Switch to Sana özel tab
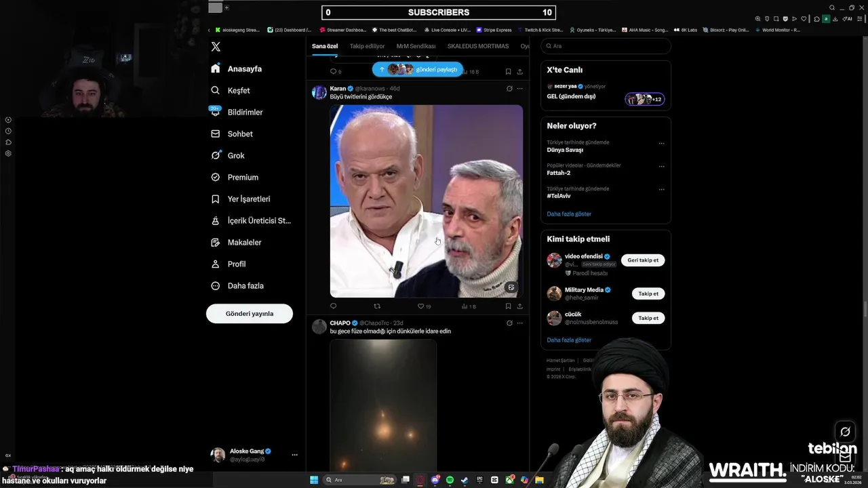Viewport: 868px width, 488px height. tap(325, 46)
